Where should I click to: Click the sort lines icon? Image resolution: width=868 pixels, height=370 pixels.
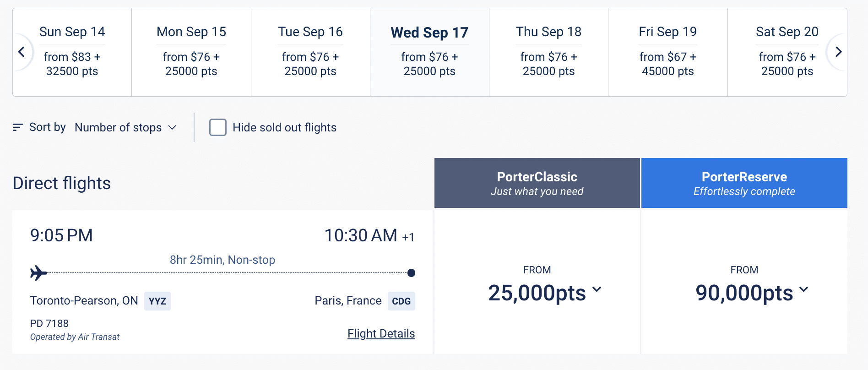(18, 127)
